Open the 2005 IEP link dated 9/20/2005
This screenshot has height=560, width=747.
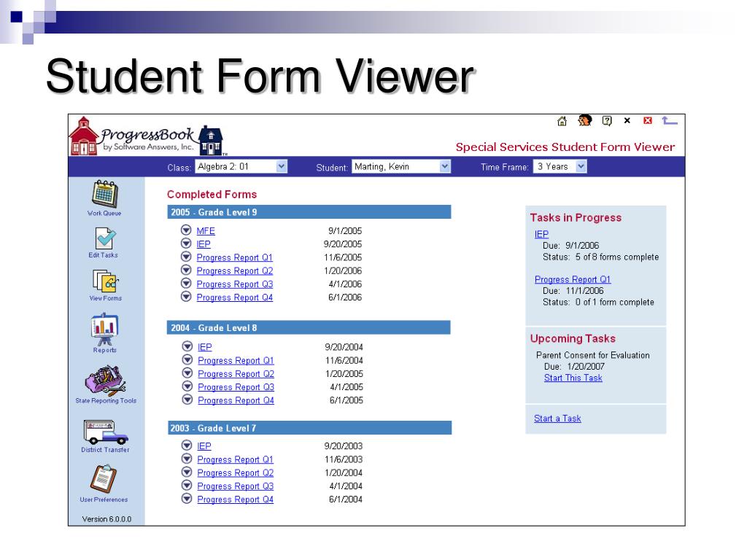204,244
